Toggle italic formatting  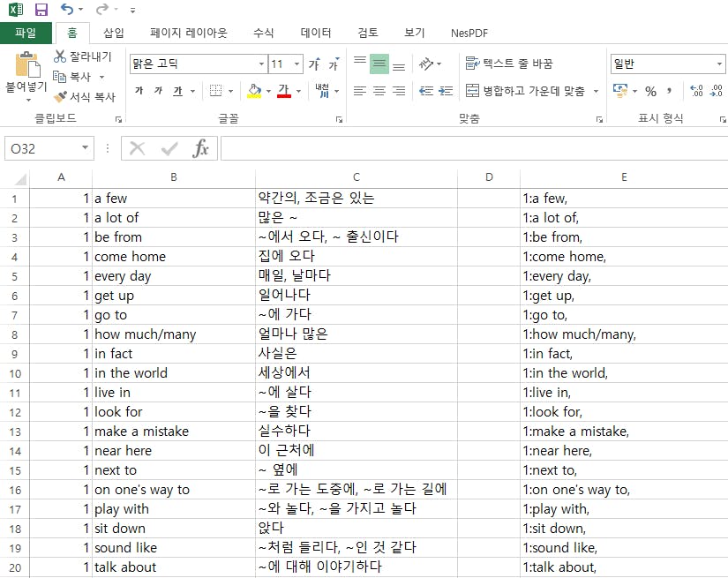click(158, 91)
